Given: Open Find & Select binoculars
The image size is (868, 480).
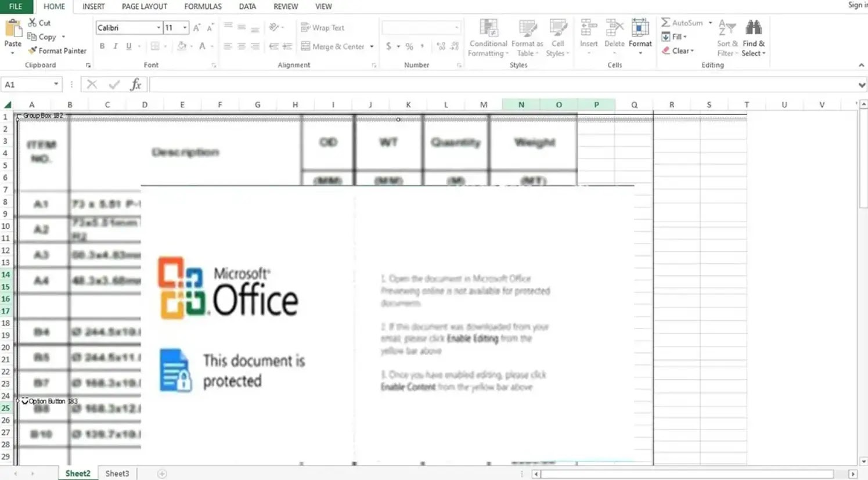Looking at the screenshot, I should [x=754, y=38].
